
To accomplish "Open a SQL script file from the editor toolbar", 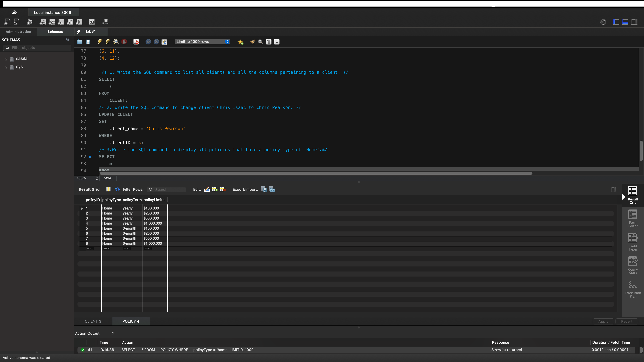I will [80, 42].
